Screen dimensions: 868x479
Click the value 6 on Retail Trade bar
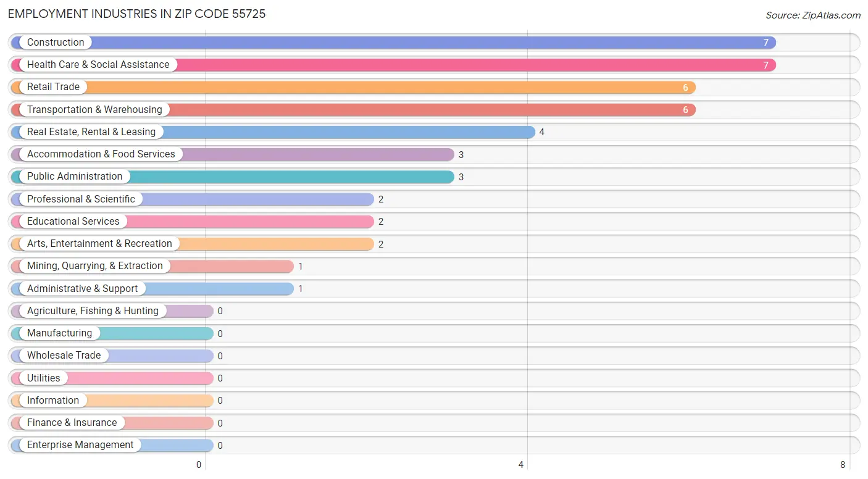click(x=685, y=88)
